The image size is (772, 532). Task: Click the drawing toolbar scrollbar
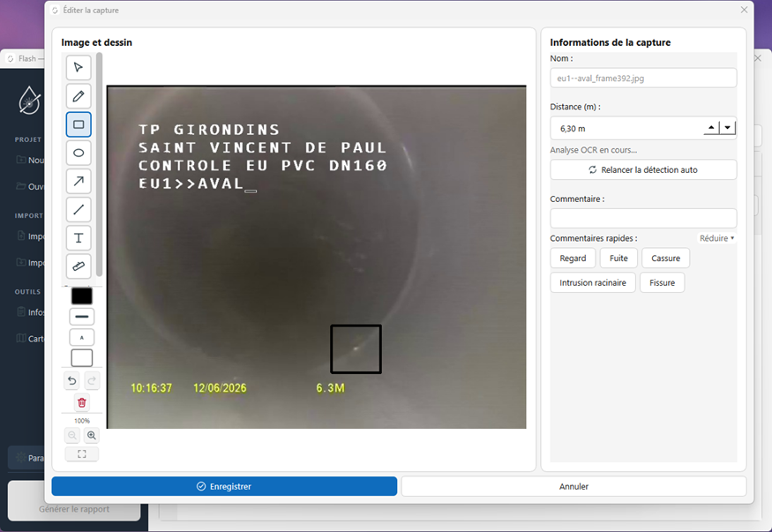coord(100,165)
